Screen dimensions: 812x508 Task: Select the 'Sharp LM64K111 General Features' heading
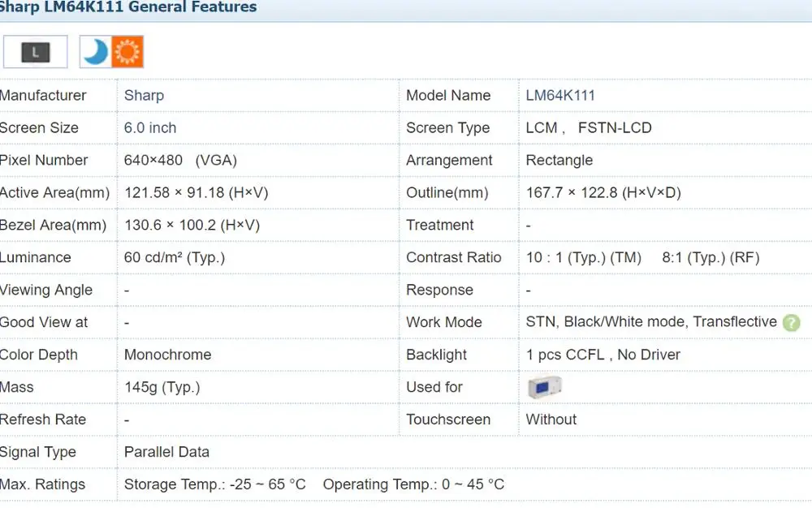click(128, 7)
